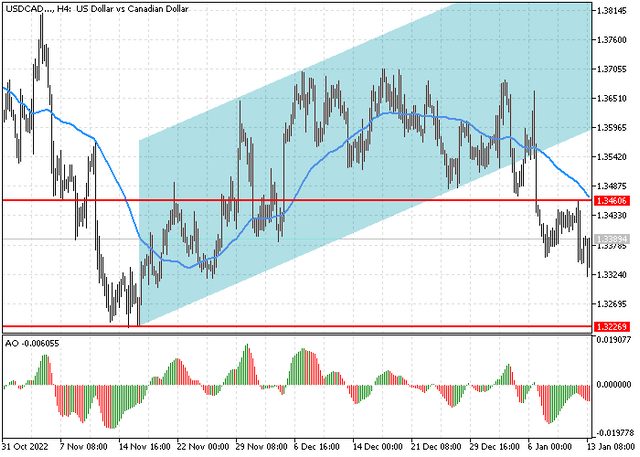Select the red 1.34606 price level label

(611, 201)
